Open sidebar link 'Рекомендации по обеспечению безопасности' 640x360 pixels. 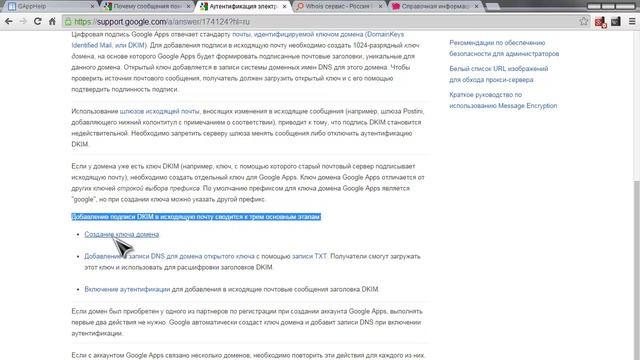tap(504, 48)
